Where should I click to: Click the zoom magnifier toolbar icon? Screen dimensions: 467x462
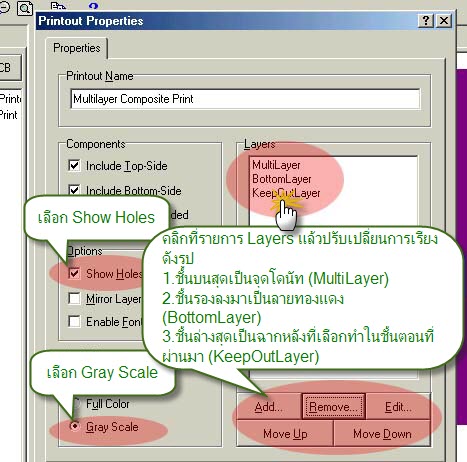point(25,7)
